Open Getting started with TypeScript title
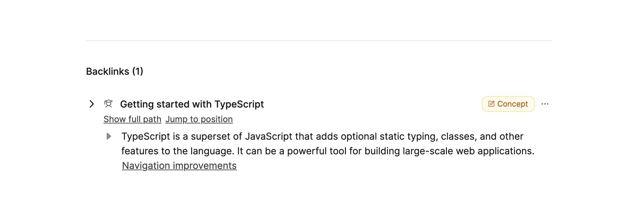Image resolution: width=644 pixels, height=224 pixels. point(192,104)
